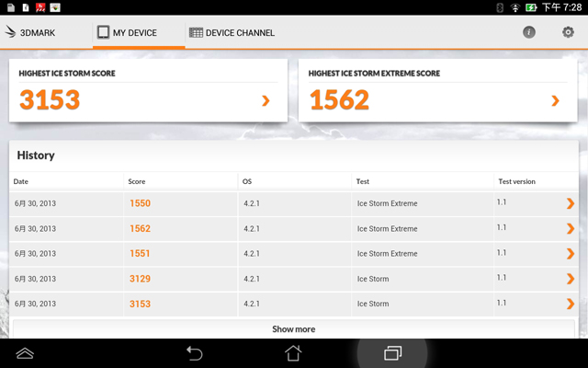Click the History section heading
588x368 pixels.
tap(36, 155)
